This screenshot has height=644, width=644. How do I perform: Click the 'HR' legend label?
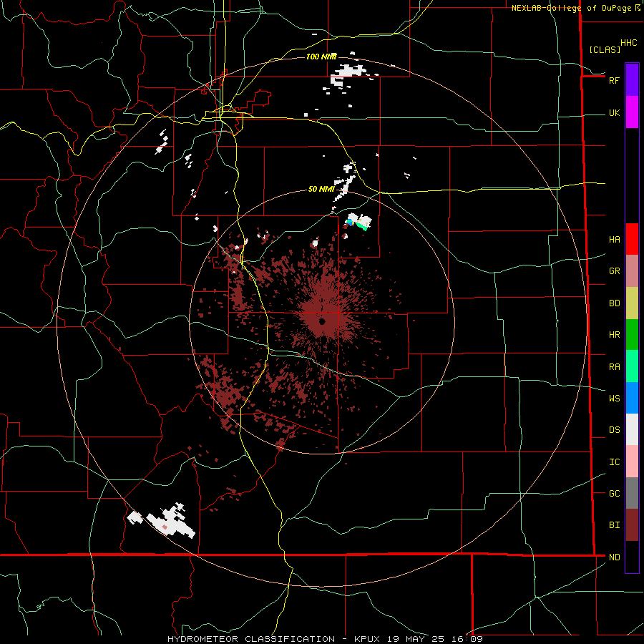tap(614, 335)
